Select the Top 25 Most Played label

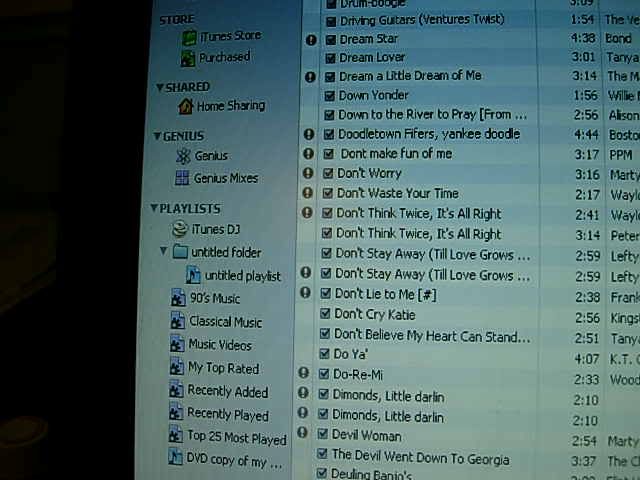237,438
